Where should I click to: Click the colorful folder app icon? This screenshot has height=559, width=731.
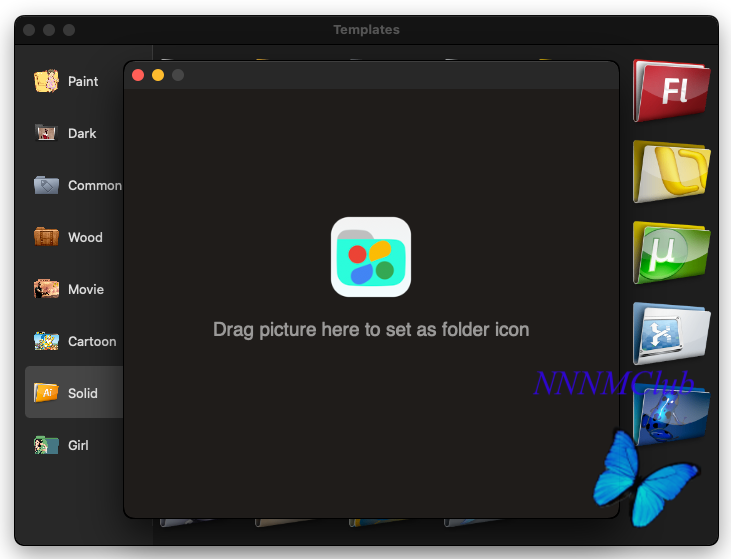(x=371, y=257)
